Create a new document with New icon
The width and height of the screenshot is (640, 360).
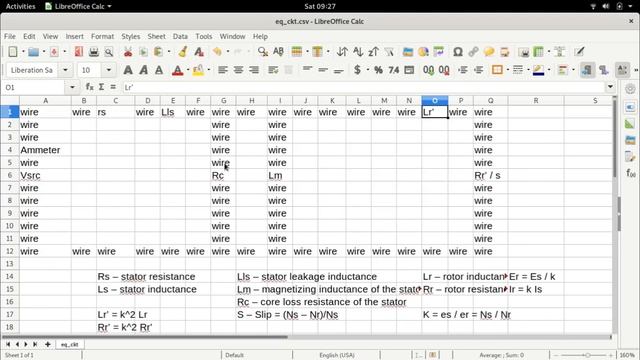[x=13, y=52]
